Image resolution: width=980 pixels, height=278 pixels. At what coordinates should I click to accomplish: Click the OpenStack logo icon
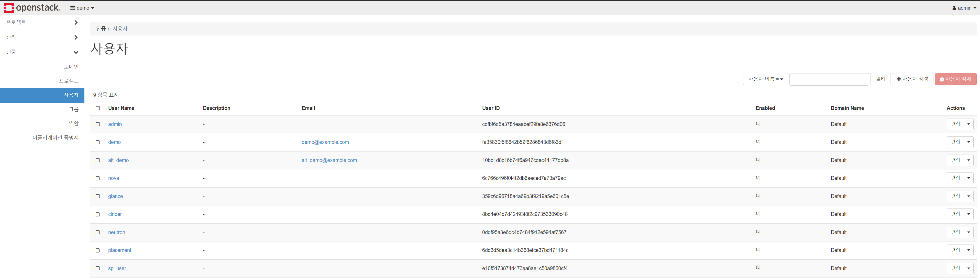click(9, 8)
